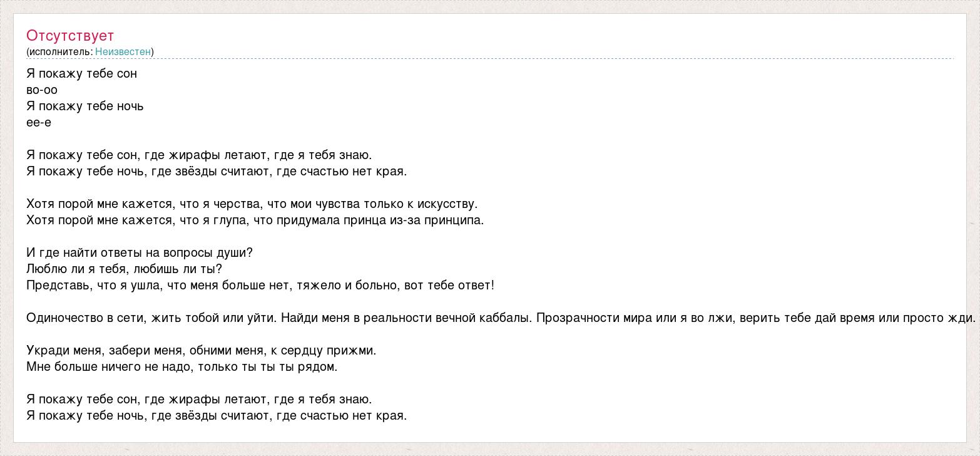Click the line "Мне больше ничего не надо"
The height and width of the screenshot is (456, 980).
coord(181,367)
